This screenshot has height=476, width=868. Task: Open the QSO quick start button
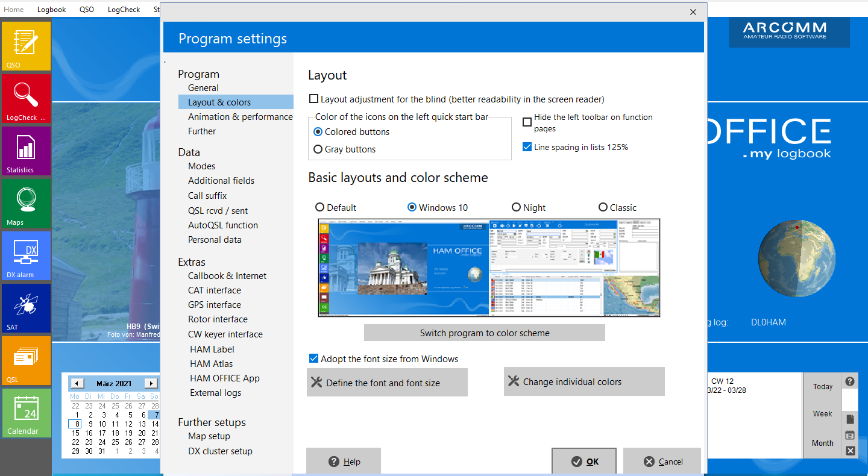point(26,46)
